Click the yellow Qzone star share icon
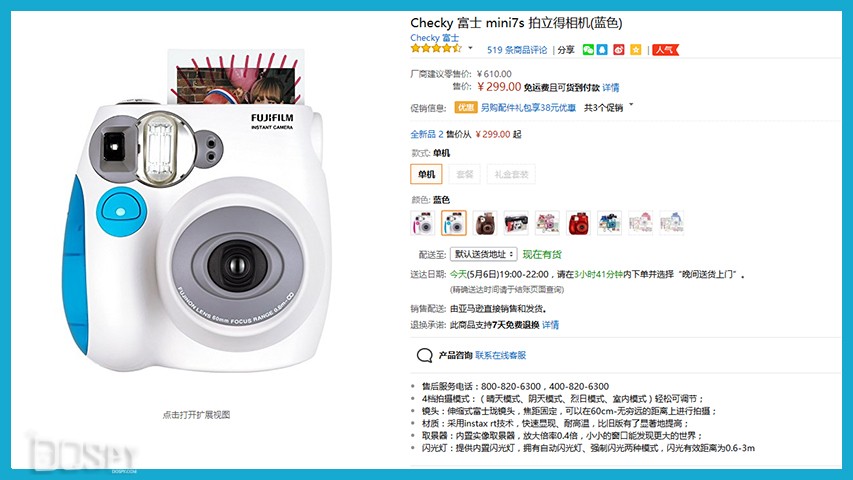The width and height of the screenshot is (853, 480). pyautogui.click(x=635, y=50)
